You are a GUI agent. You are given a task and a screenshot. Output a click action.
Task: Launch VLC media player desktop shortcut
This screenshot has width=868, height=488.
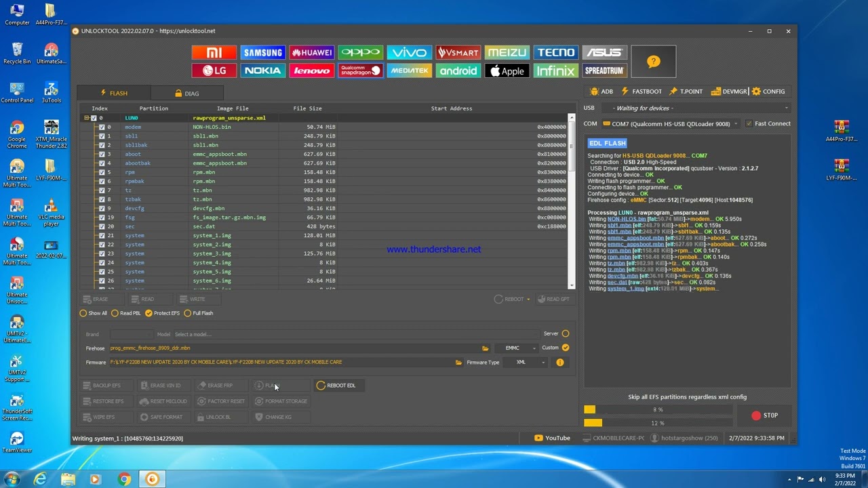tap(51, 213)
